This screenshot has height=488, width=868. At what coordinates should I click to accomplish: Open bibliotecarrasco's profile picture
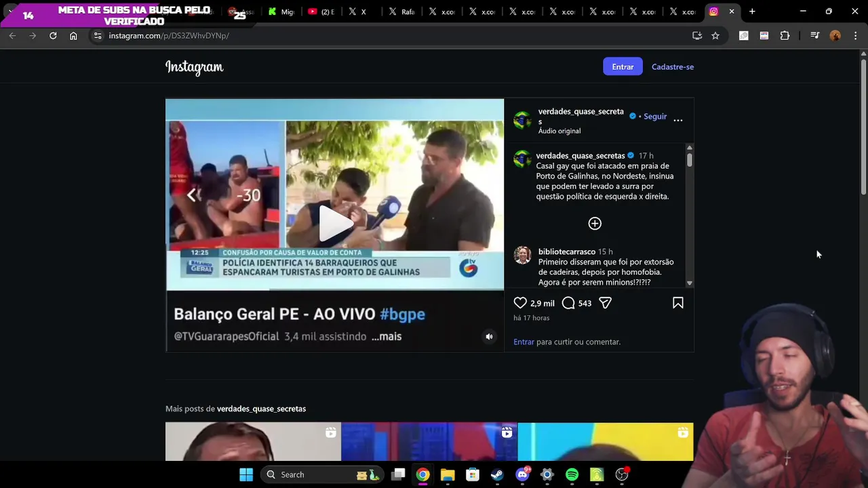click(x=522, y=256)
